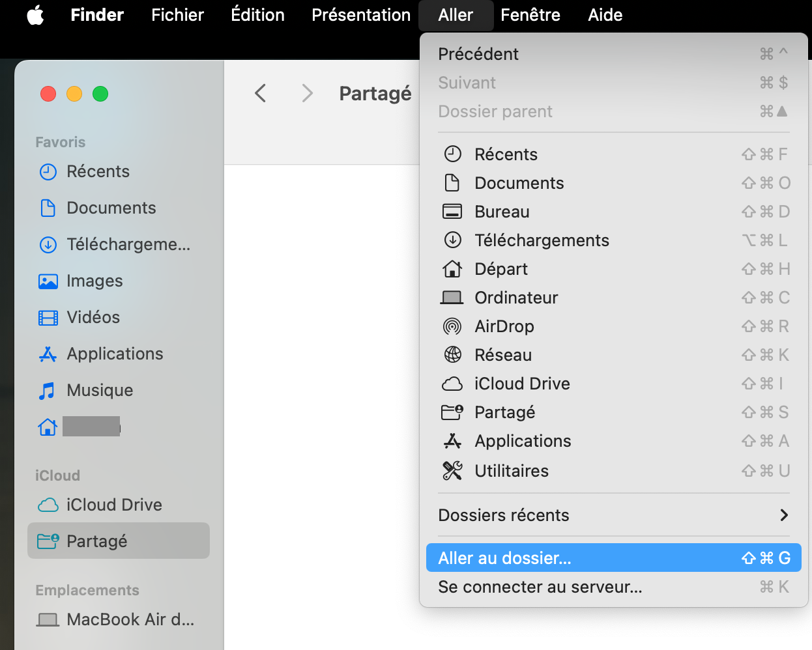Click the Téléchargements arrow icon in Aller menu
Image resolution: width=812 pixels, height=650 pixels.
453,240
